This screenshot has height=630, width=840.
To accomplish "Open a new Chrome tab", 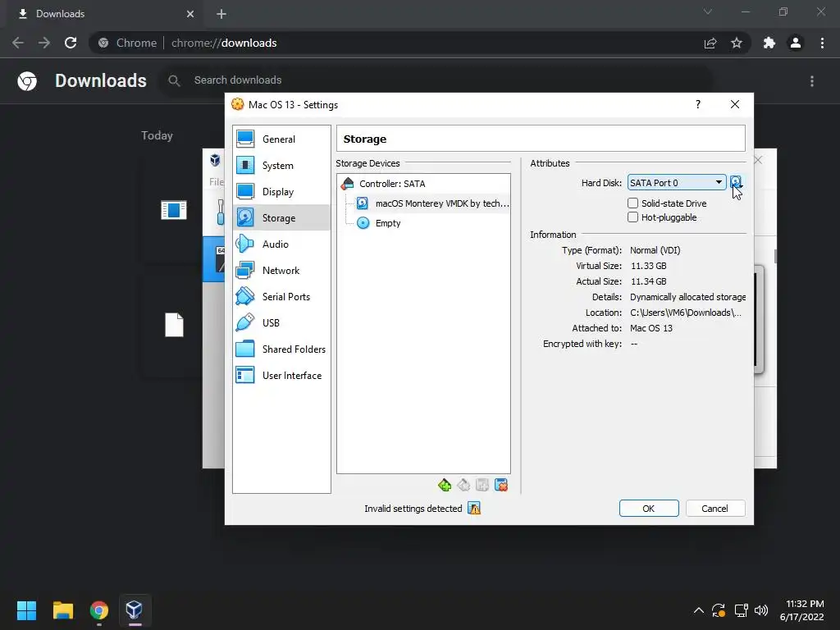I will pyautogui.click(x=221, y=14).
